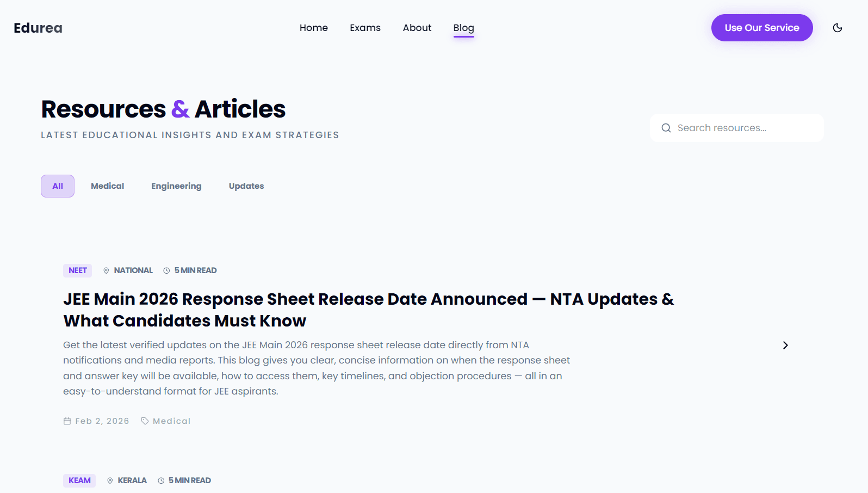Open the JEE Main 2026 Response Sheet article title
This screenshot has width=868, height=493.
[368, 310]
